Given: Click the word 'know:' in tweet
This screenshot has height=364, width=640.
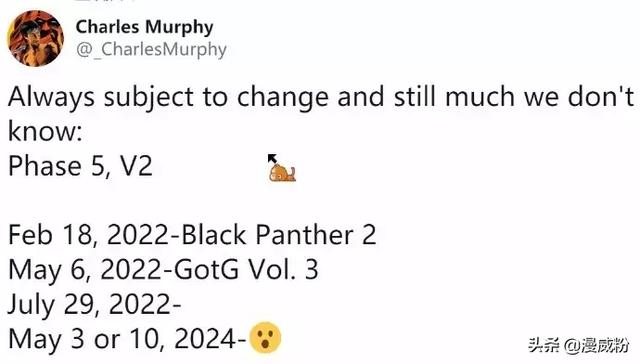Looking at the screenshot, I should [45, 131].
